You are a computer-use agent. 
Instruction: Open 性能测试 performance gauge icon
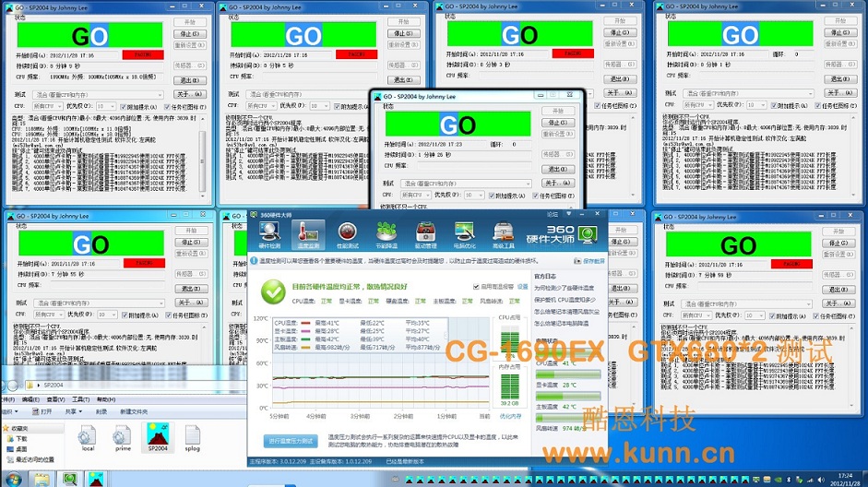coord(348,234)
